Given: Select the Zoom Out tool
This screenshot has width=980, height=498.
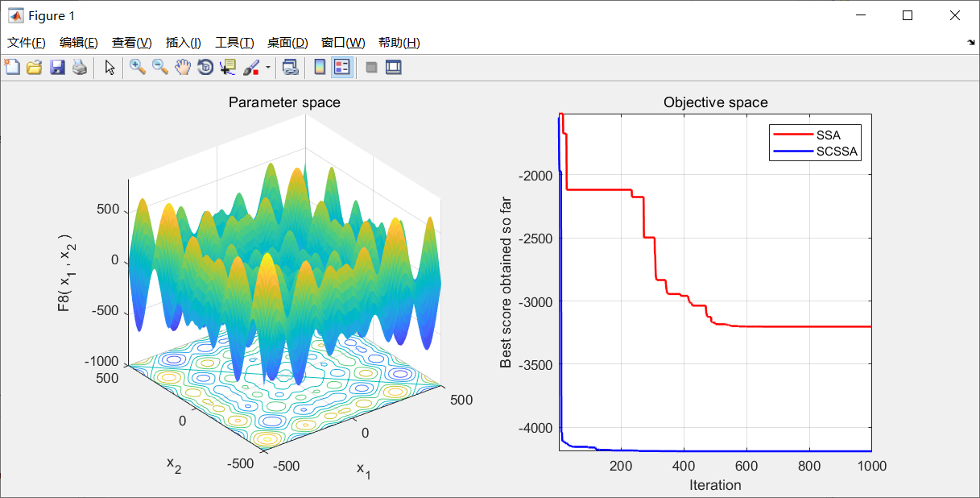Looking at the screenshot, I should (x=159, y=68).
